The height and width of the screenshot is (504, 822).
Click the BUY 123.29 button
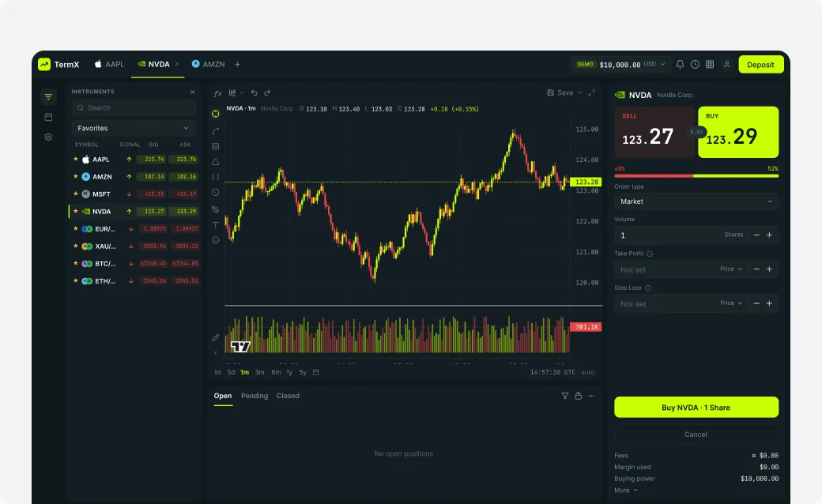(738, 132)
